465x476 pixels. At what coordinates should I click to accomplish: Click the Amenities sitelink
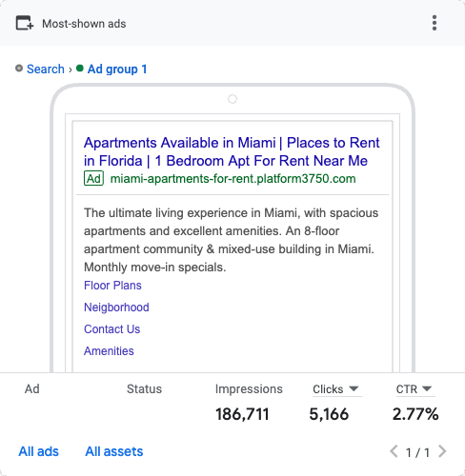coord(109,351)
